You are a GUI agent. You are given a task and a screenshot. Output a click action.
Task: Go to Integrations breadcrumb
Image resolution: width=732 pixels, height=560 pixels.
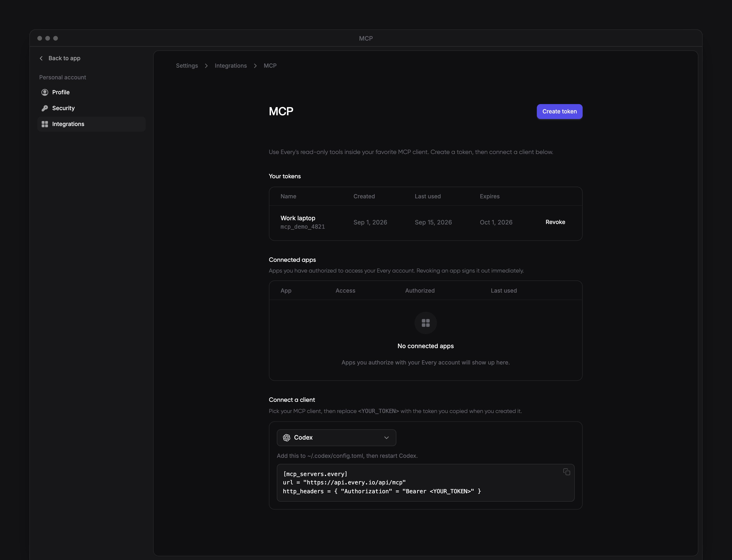[x=230, y=66]
